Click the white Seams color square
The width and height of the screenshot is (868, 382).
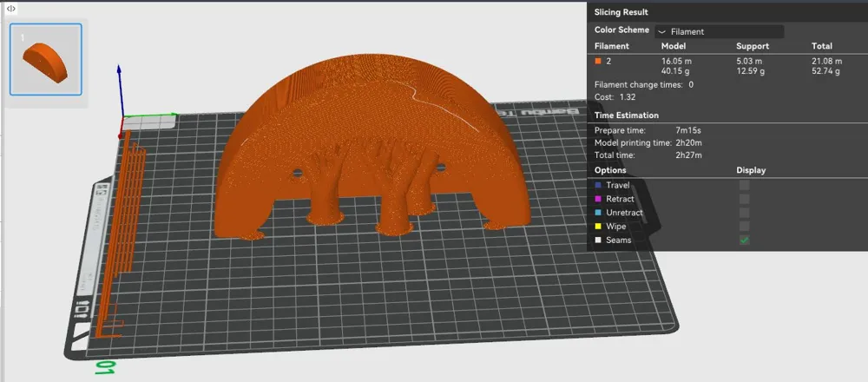tap(598, 240)
